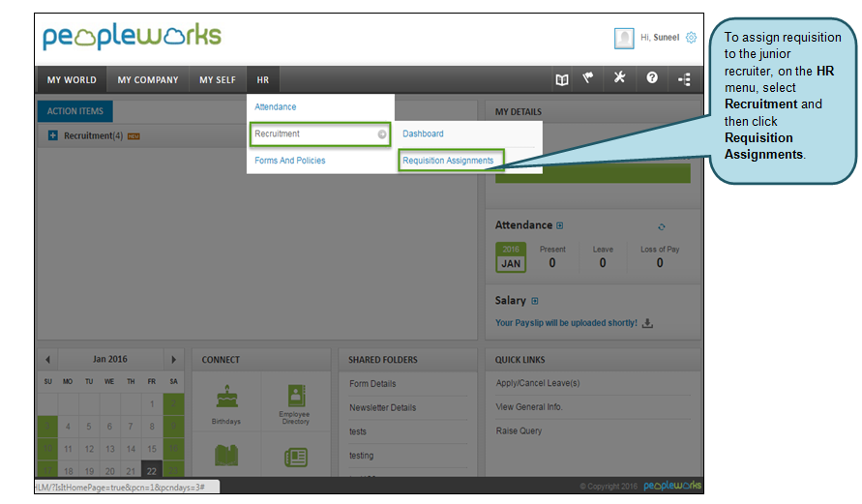Click the payslip download icon

coord(647,323)
